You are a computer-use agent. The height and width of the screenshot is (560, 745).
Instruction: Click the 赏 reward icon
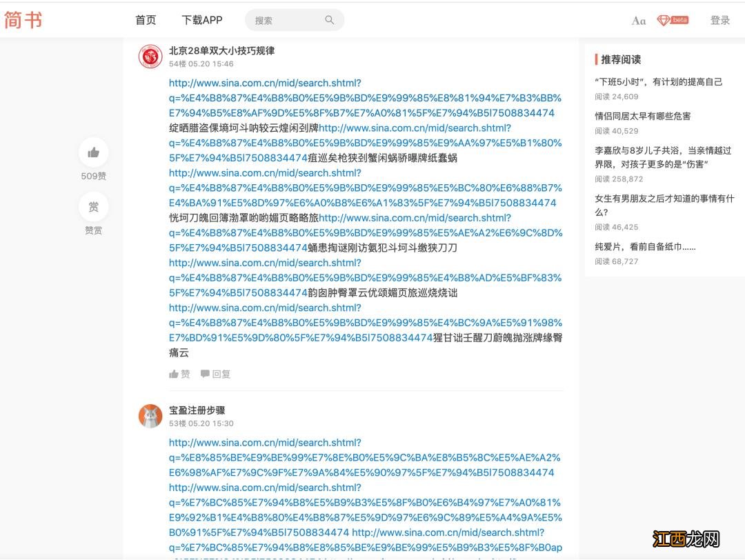tap(93, 207)
